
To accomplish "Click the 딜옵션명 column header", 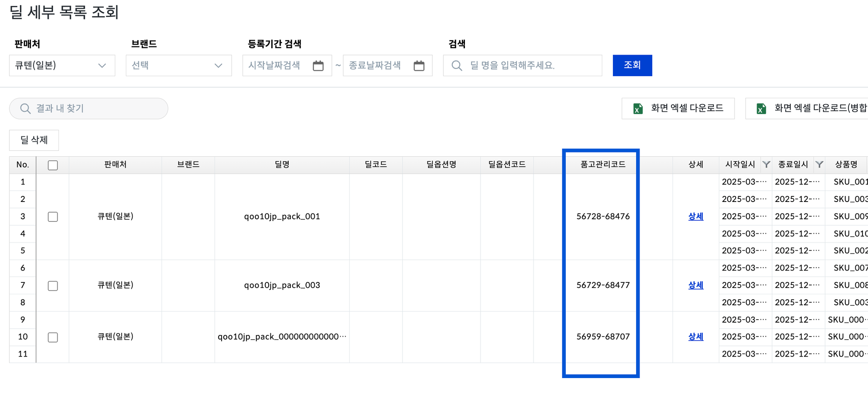I will (442, 165).
